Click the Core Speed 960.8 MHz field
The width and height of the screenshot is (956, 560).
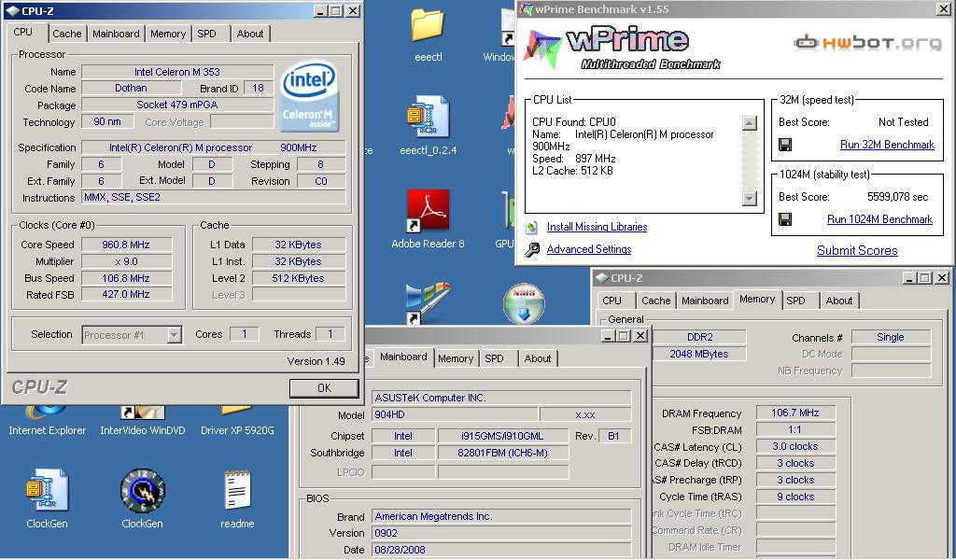click(x=126, y=245)
